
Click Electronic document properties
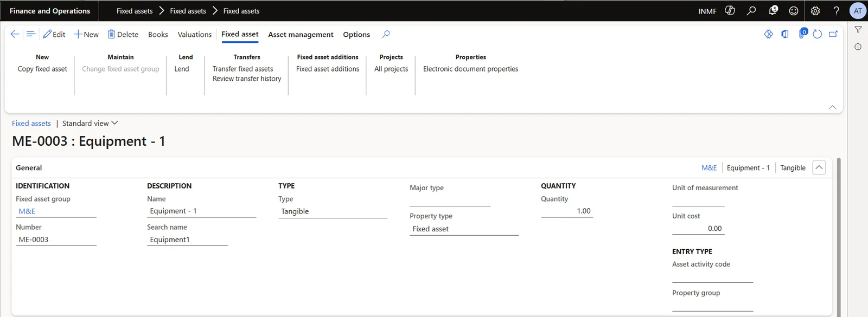point(470,69)
